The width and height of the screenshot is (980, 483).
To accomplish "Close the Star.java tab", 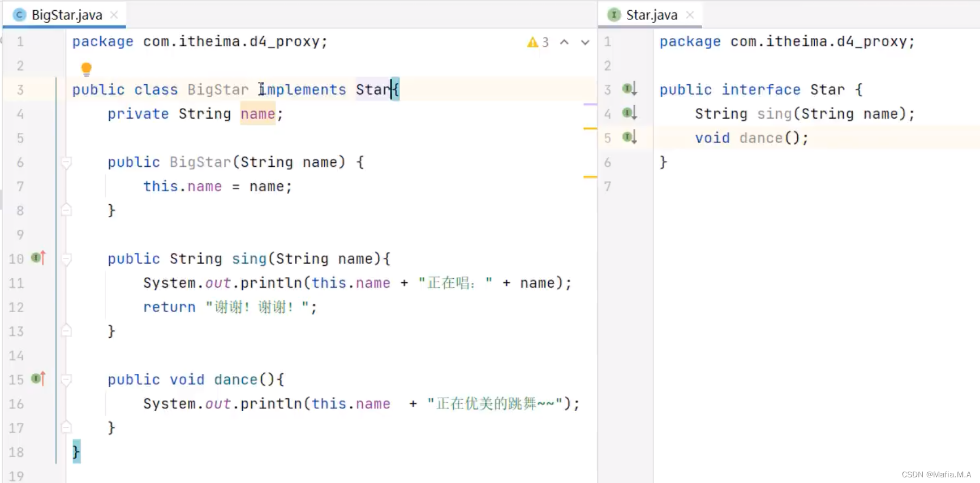I will (x=690, y=15).
